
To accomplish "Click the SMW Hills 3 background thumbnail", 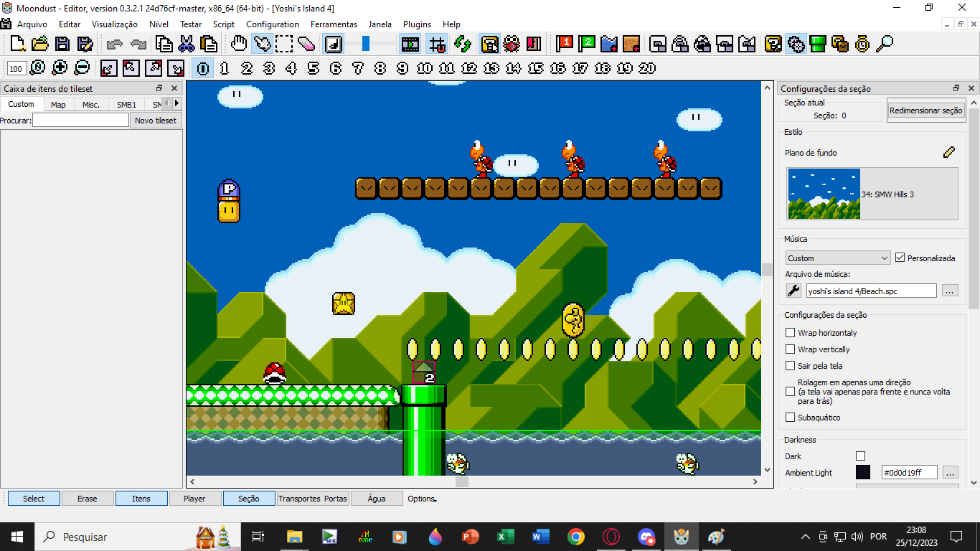I will point(824,194).
